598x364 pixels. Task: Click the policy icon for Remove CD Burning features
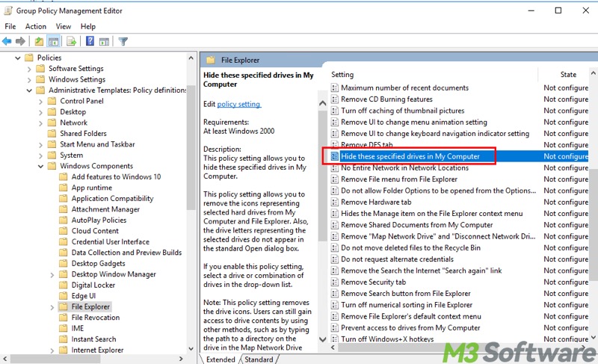(x=335, y=99)
